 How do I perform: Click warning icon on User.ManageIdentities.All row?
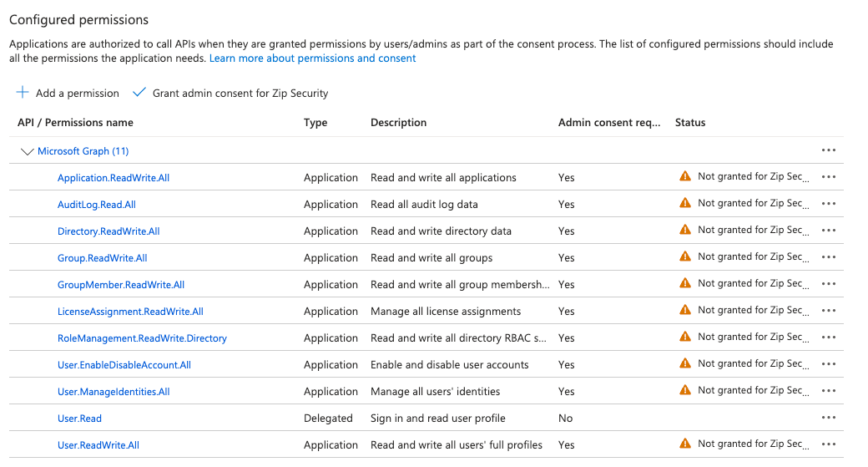(685, 390)
